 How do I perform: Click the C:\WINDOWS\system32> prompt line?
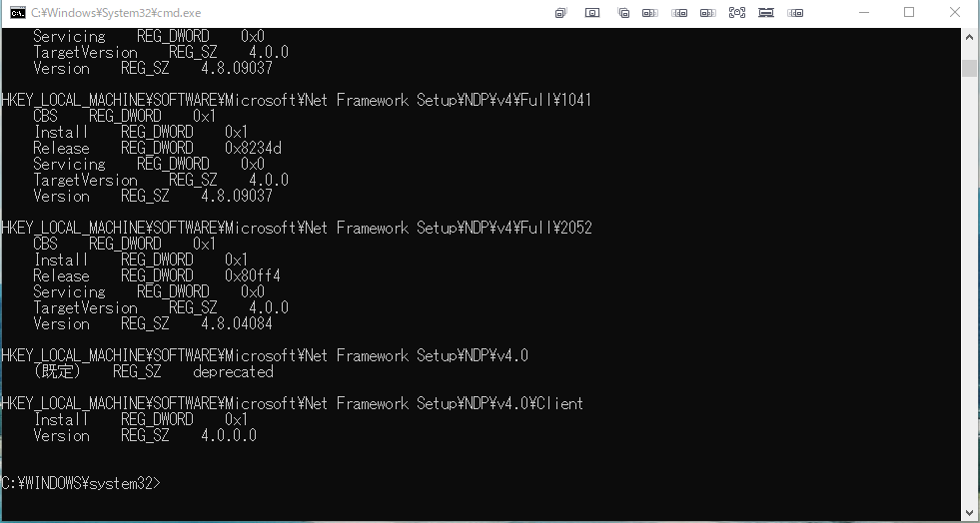coord(81,483)
